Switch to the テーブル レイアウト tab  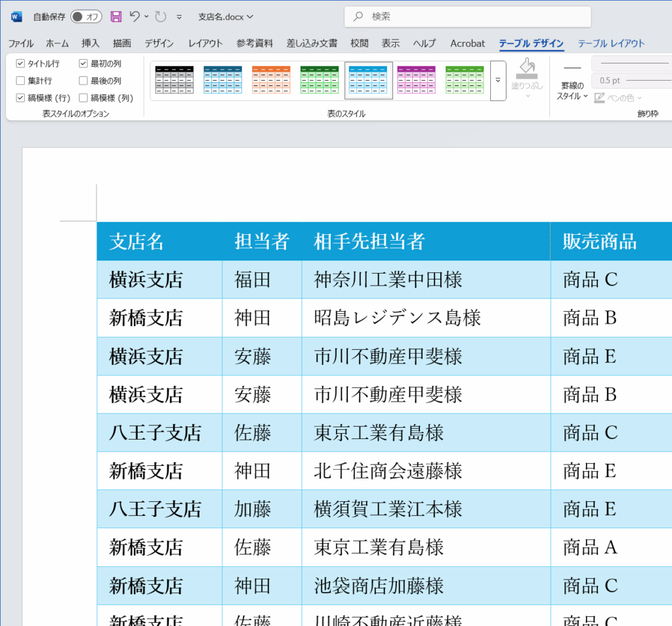(611, 43)
